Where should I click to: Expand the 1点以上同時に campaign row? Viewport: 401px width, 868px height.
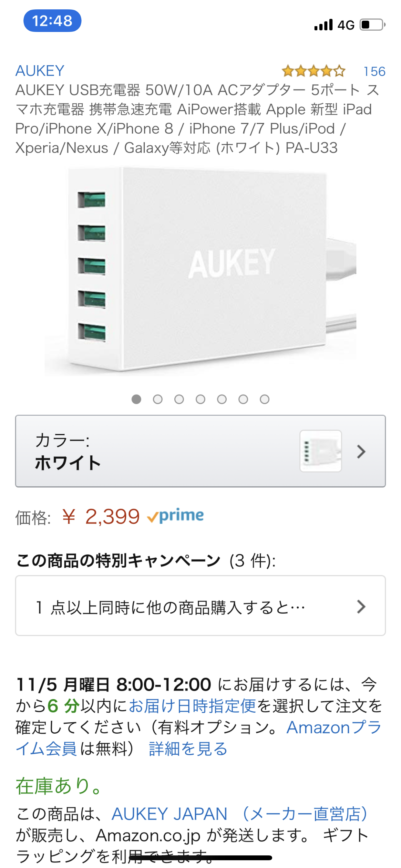click(x=200, y=606)
